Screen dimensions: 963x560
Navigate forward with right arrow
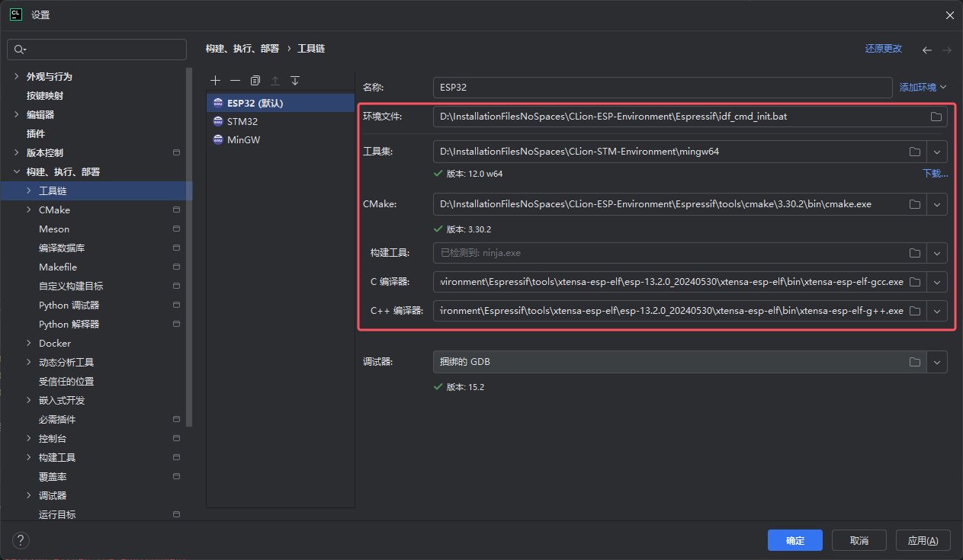[946, 50]
